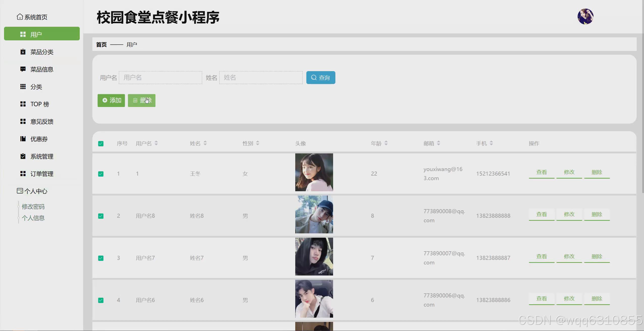
Task: Click 查看 in 用户名7 row
Action: point(542,257)
